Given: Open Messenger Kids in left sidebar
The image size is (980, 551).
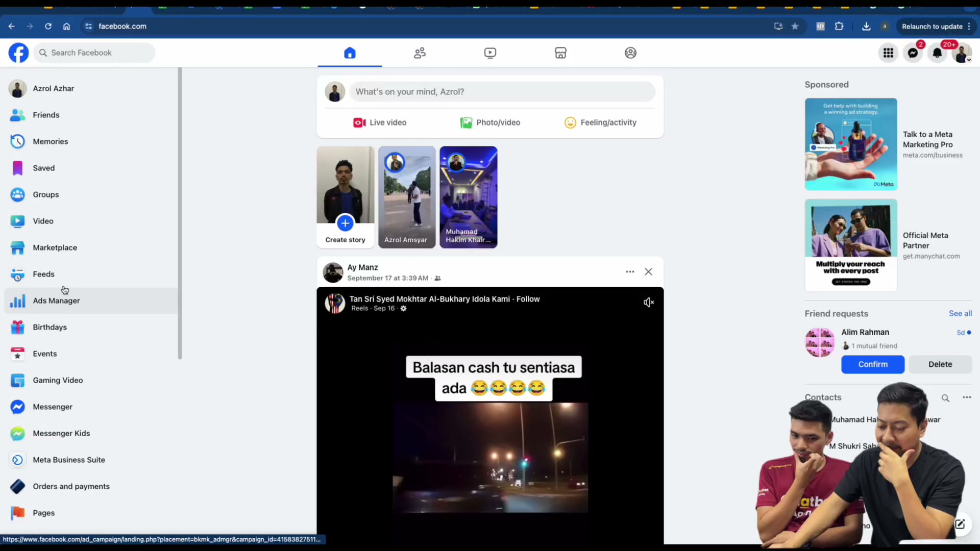Looking at the screenshot, I should point(91,433).
